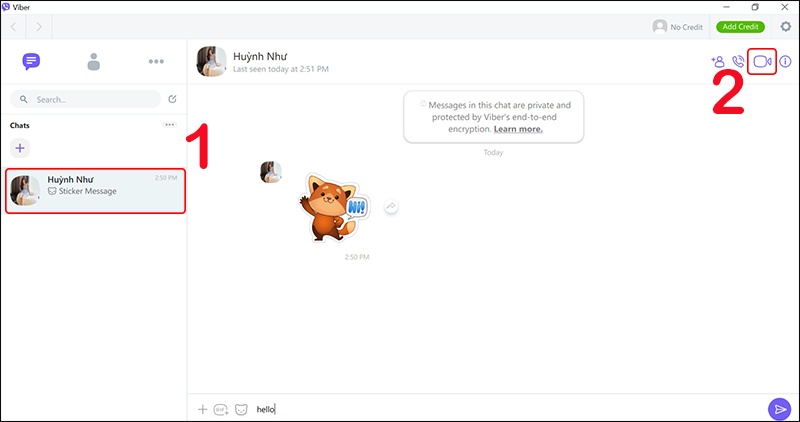Close the Viber window
This screenshot has width=800, height=422.
tap(785, 7)
